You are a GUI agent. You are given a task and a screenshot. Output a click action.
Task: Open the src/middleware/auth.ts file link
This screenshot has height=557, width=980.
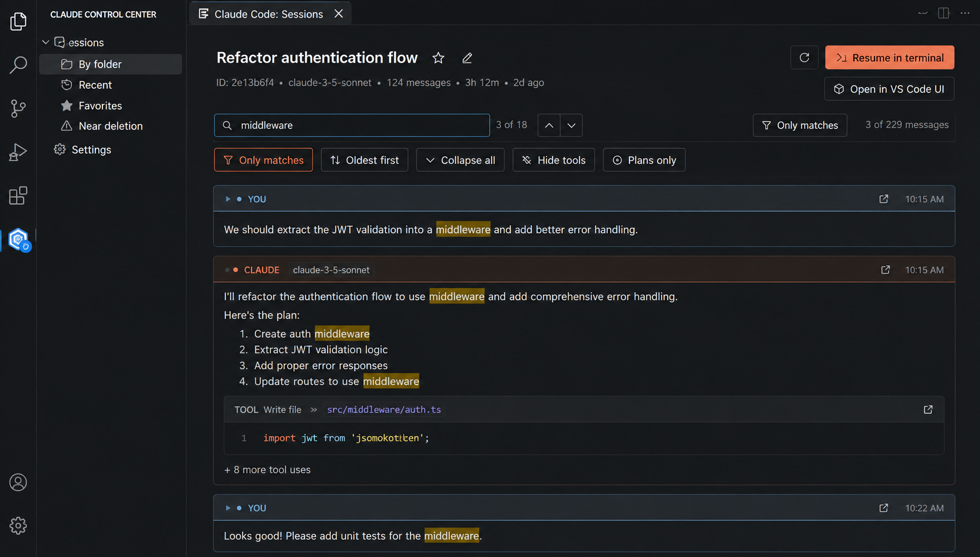click(384, 410)
